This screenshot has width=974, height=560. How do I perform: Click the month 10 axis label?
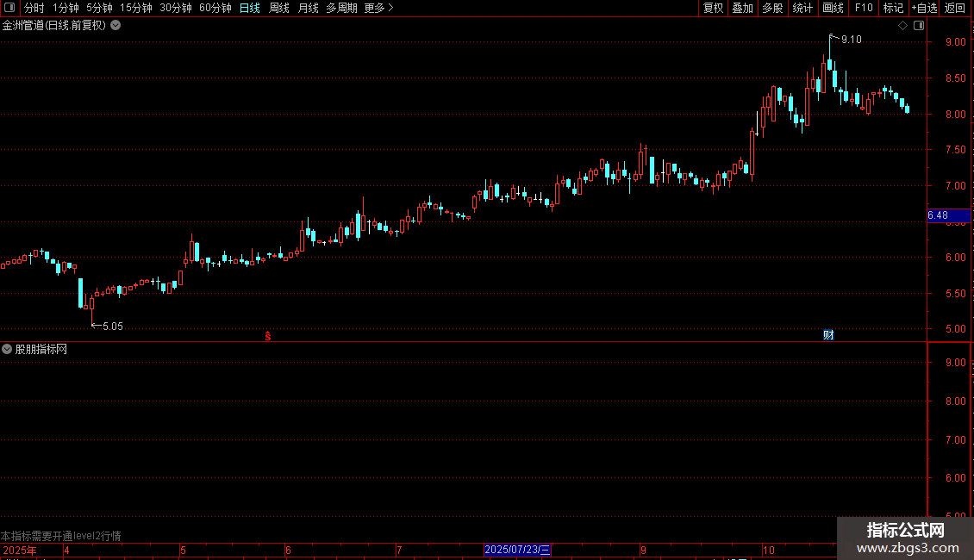coord(768,550)
